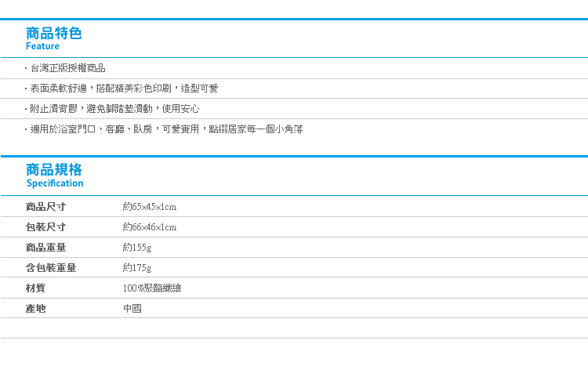
Task: Click the 含包裝重量 label
Action: click(x=51, y=268)
